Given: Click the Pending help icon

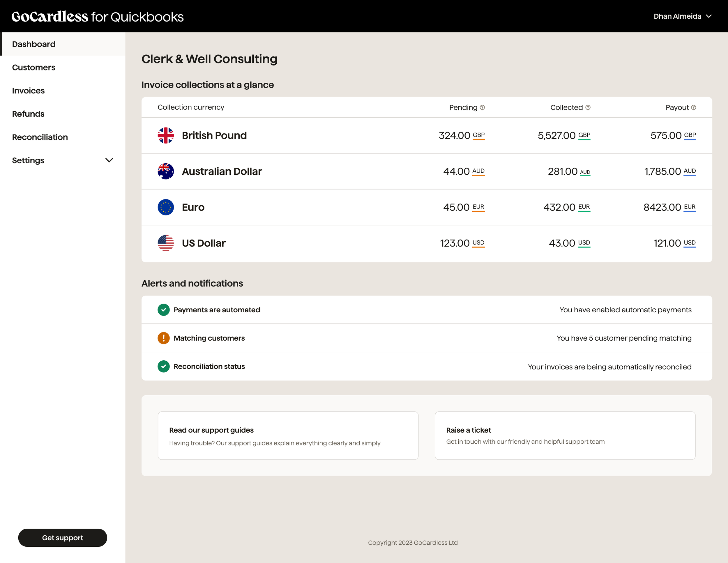Looking at the screenshot, I should click(x=482, y=107).
